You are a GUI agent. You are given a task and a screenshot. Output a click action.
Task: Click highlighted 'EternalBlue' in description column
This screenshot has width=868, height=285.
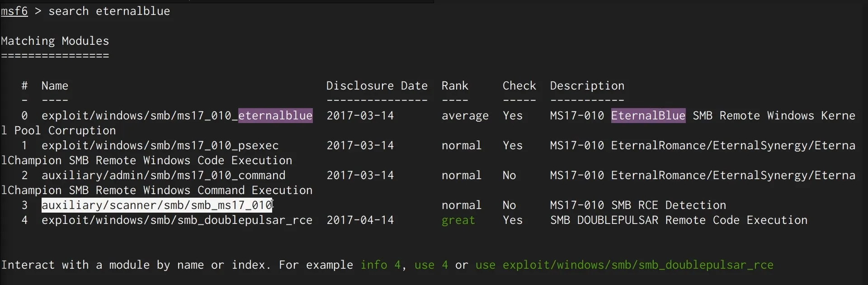point(648,116)
